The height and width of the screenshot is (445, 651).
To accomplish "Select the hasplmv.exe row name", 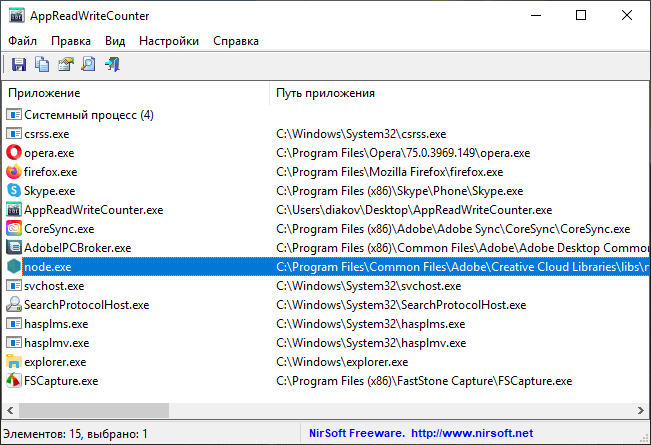I will pyautogui.click(x=56, y=343).
